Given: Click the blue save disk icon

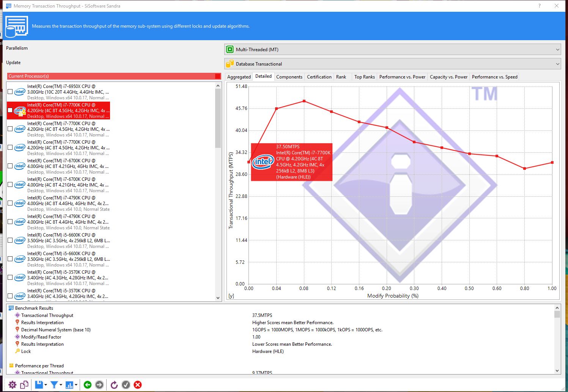Looking at the screenshot, I should (x=39, y=385).
